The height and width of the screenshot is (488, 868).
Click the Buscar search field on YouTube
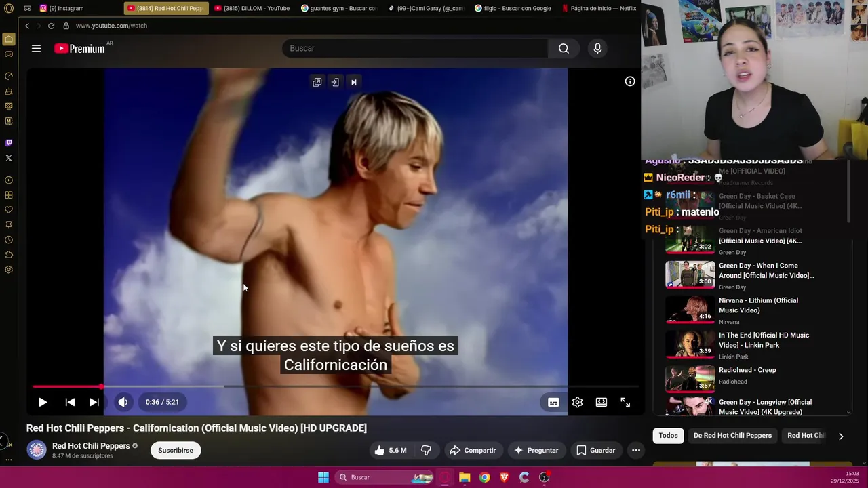[x=415, y=48]
